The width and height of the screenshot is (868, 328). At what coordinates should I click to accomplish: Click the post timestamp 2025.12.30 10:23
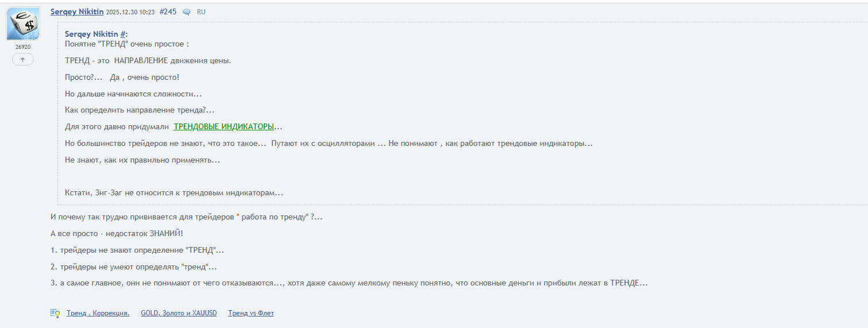pyautogui.click(x=130, y=12)
